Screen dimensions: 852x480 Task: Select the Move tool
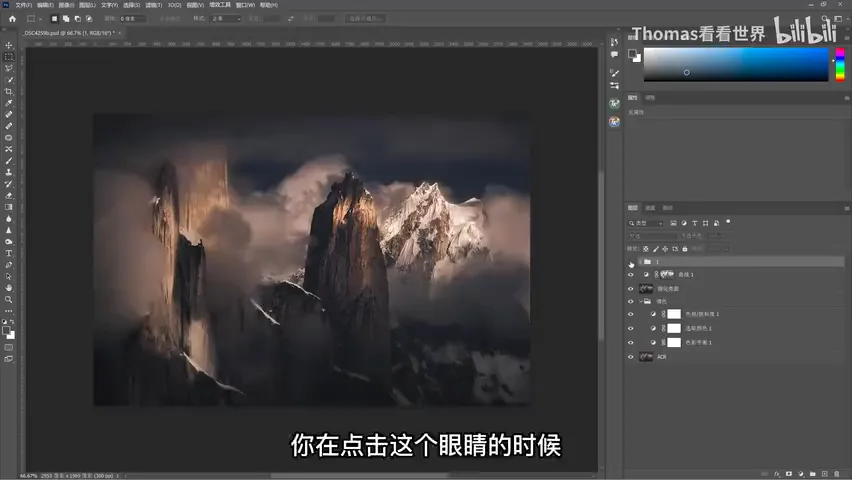[9, 45]
